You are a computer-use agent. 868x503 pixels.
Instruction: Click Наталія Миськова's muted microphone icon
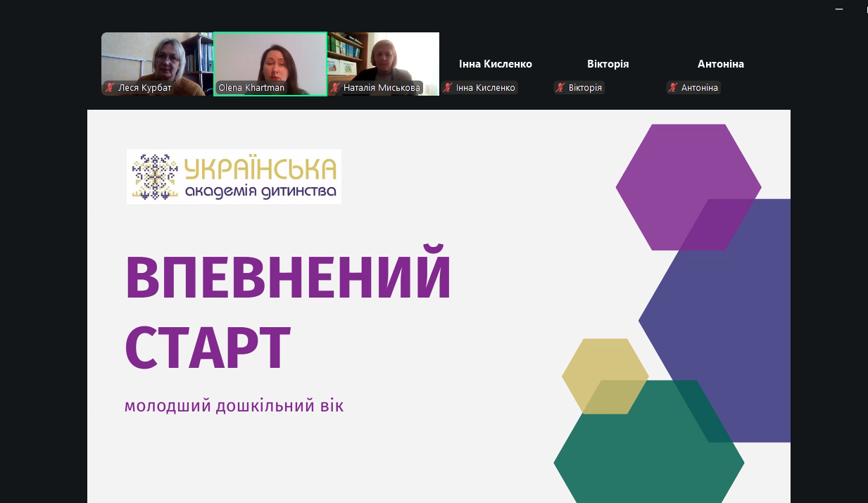(x=336, y=88)
